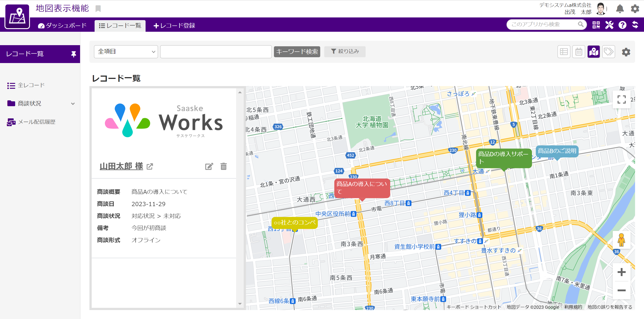The width and height of the screenshot is (644, 319).
Task: Switch to the レコード一覧 tab
Action: [x=120, y=25]
